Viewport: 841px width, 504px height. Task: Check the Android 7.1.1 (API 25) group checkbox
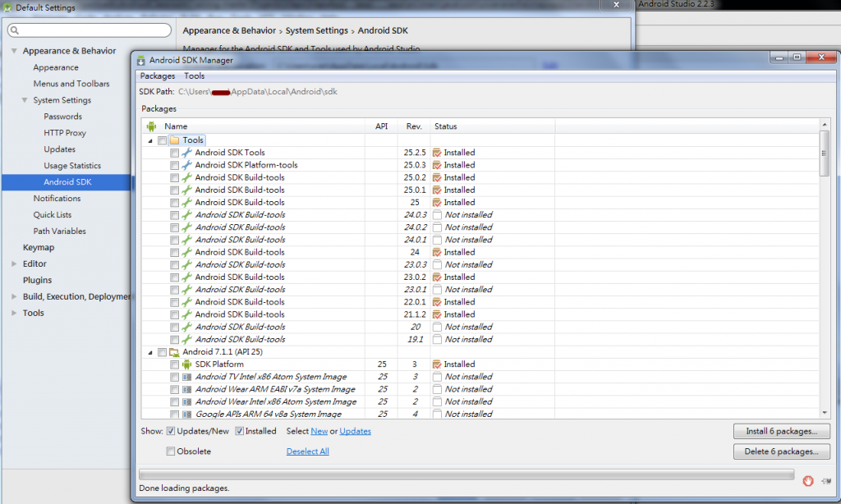(x=162, y=352)
